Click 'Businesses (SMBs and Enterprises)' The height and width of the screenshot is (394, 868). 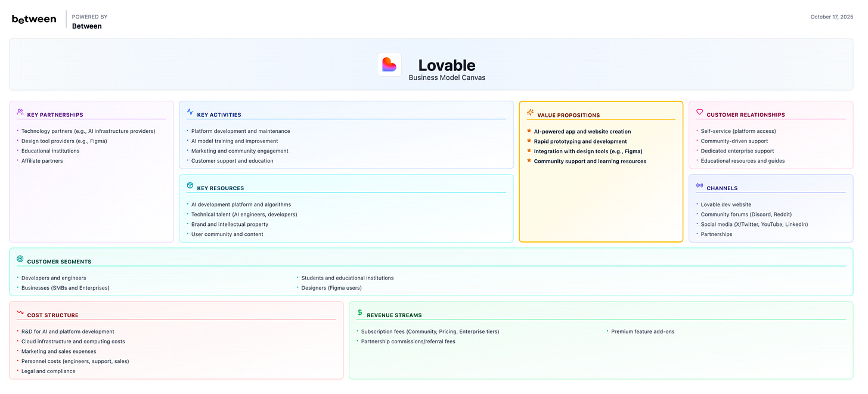66,288
